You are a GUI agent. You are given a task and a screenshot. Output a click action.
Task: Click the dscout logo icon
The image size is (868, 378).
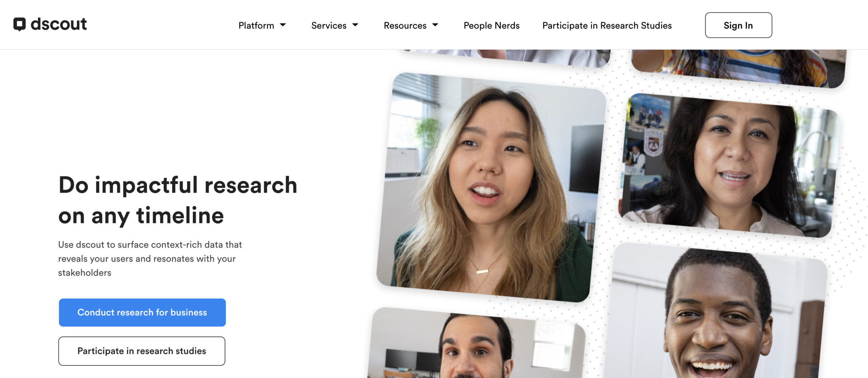click(x=19, y=24)
